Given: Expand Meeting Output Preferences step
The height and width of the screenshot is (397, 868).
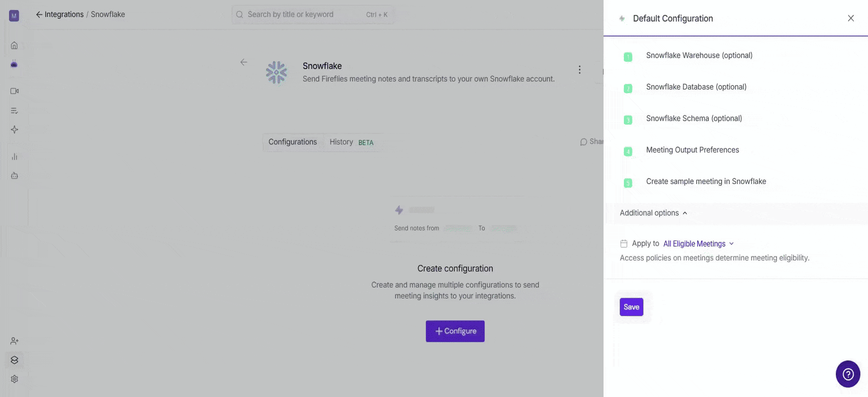Looking at the screenshot, I should coord(693,150).
